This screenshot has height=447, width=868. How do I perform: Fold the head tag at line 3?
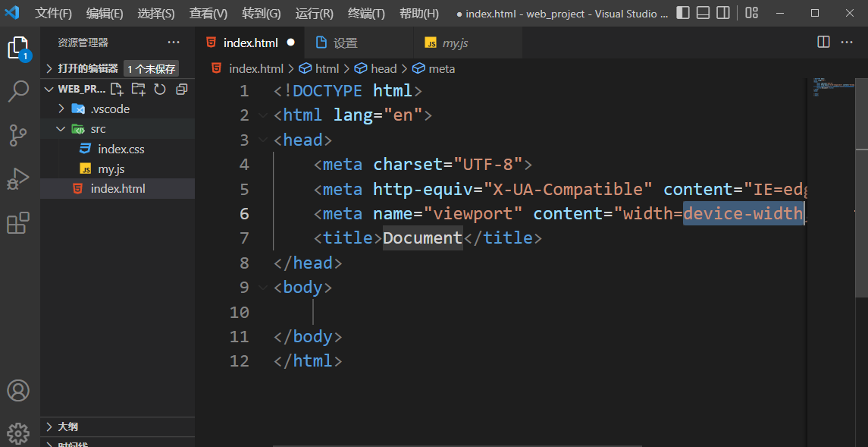point(262,140)
